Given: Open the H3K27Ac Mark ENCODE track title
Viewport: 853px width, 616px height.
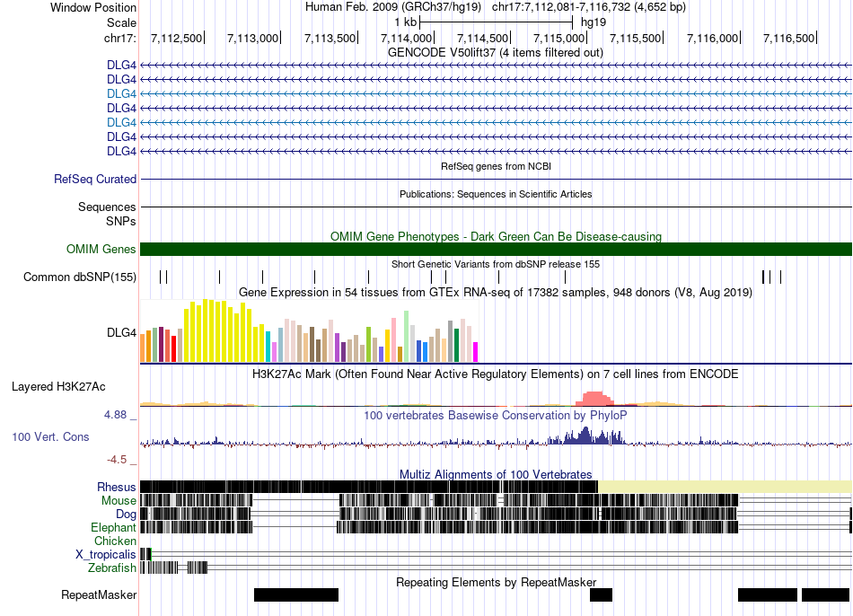Looking at the screenshot, I should point(496,374).
